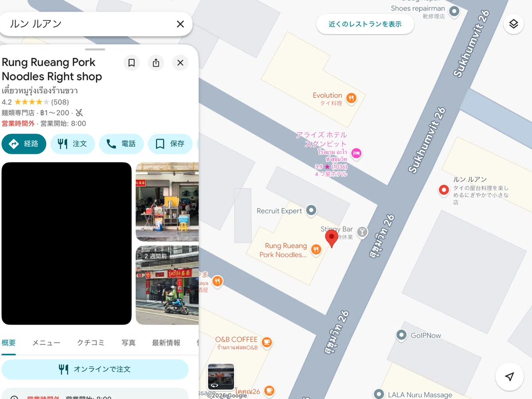The height and width of the screenshot is (399, 532).
Task: Clear the search box with the X icon
Action: point(180,24)
